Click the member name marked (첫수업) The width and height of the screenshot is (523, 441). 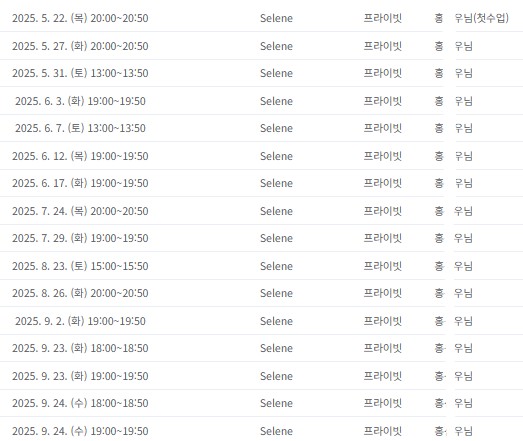pos(471,18)
